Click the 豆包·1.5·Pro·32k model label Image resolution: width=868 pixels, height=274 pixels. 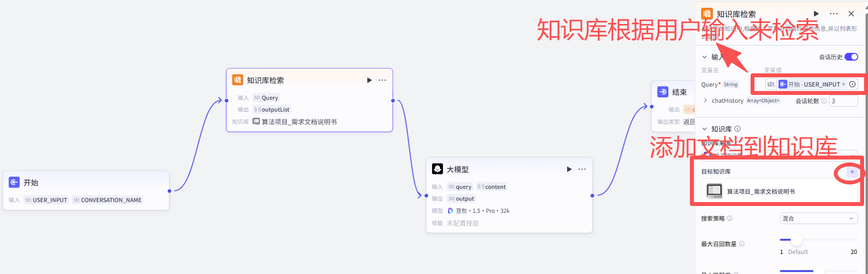point(483,211)
